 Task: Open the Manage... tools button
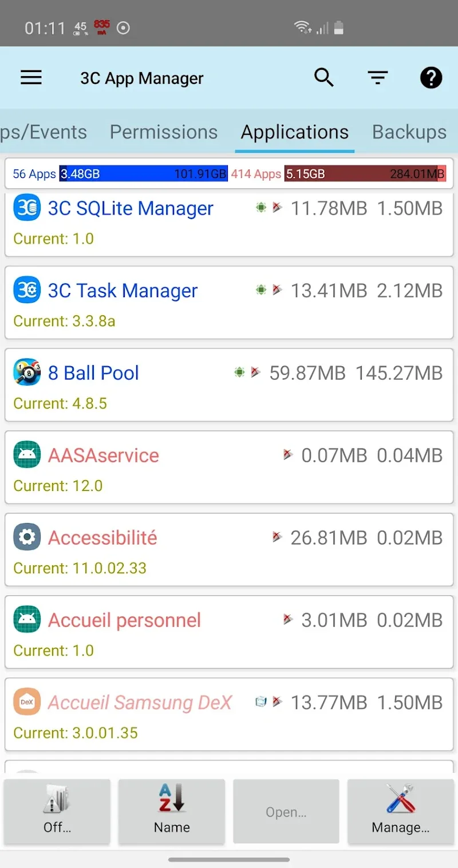401,811
